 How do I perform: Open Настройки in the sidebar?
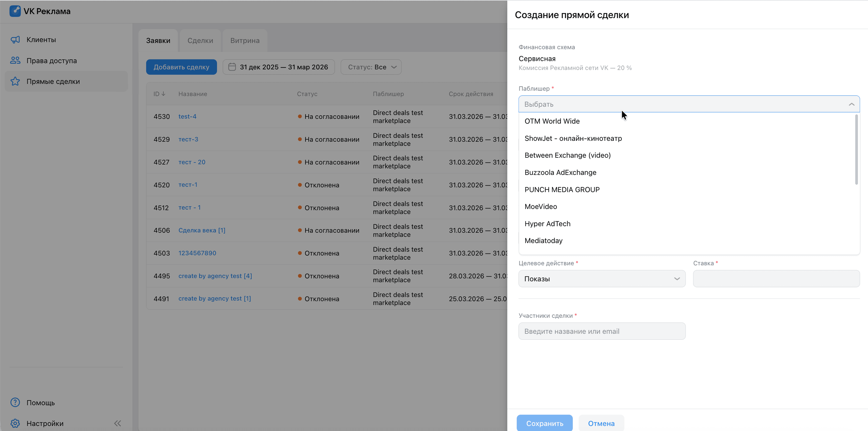click(45, 423)
